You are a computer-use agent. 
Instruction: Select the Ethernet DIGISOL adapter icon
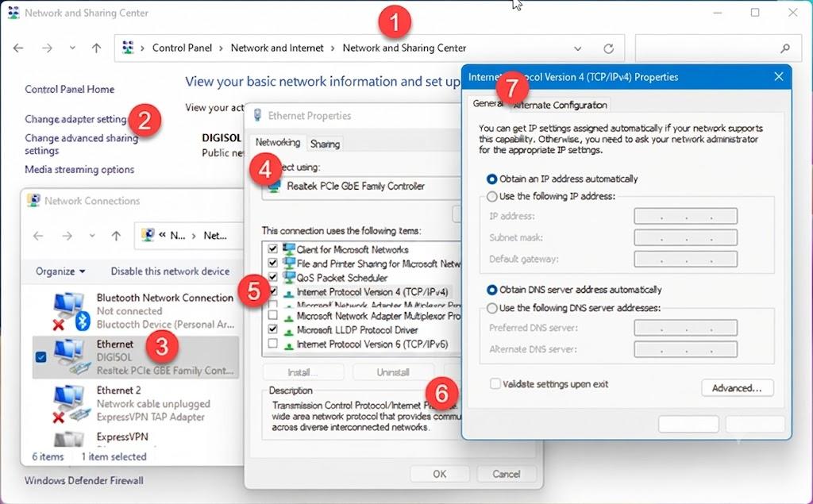(72, 357)
